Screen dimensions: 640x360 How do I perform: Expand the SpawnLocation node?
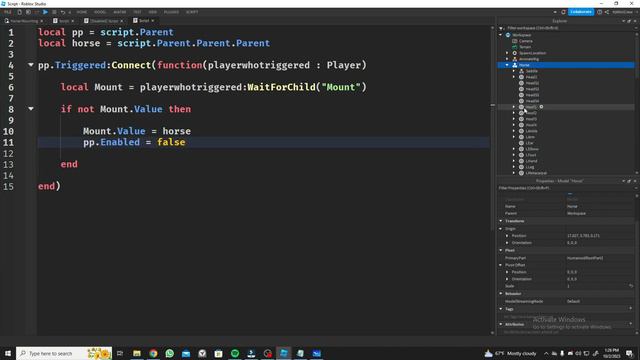point(507,53)
